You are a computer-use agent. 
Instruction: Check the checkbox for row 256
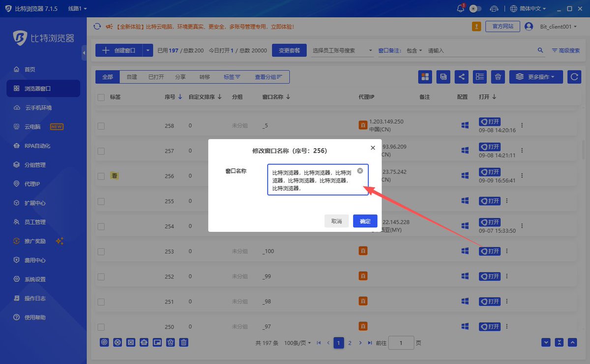[x=101, y=176]
